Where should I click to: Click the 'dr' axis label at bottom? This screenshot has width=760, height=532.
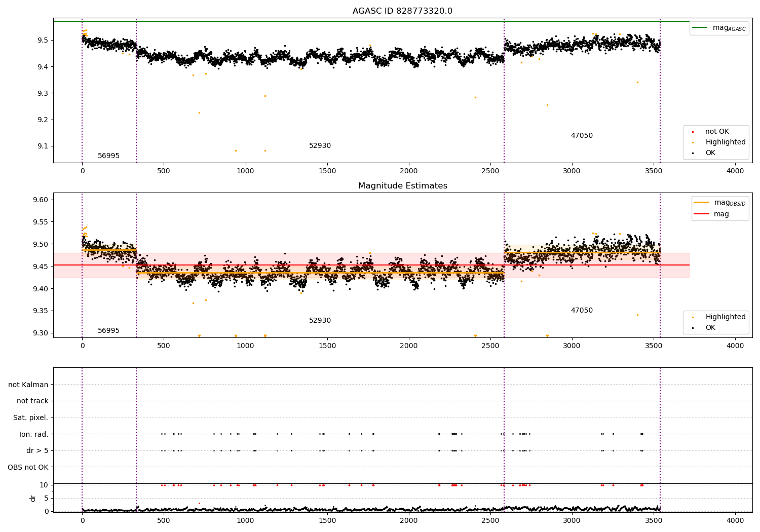coord(33,498)
